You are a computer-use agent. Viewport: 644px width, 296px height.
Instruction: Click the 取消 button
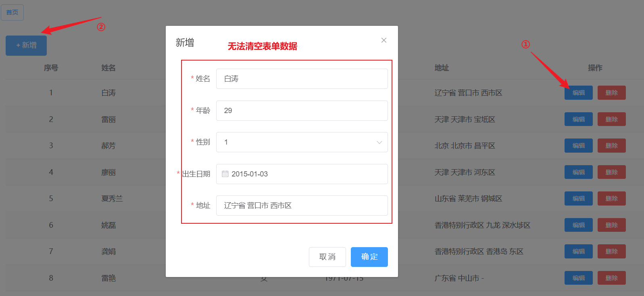coord(327,257)
